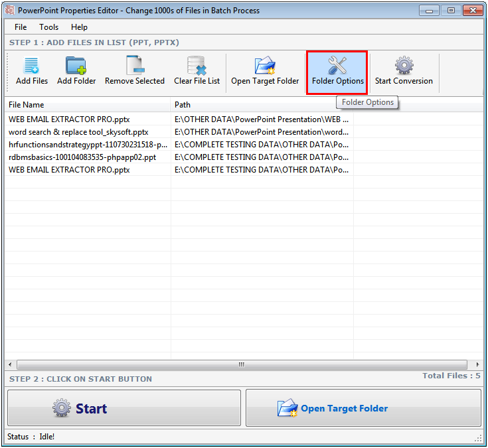Screen dimensions: 488x448
Task: Click the horizontal scrollbar right arrow
Action: pyautogui.click(x=478, y=364)
